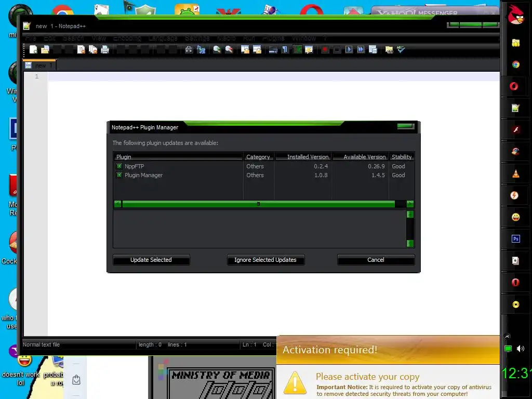Show hidden tray icons arrow
This screenshot has height=399, width=532.
tap(507, 337)
